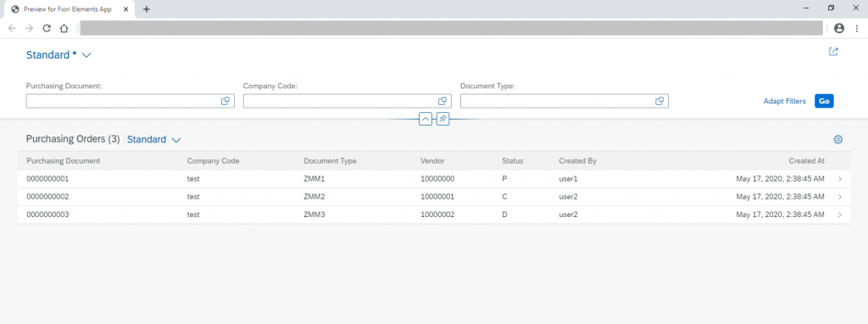This screenshot has width=868, height=324.
Task: Open a new browser tab
Action: 146,9
